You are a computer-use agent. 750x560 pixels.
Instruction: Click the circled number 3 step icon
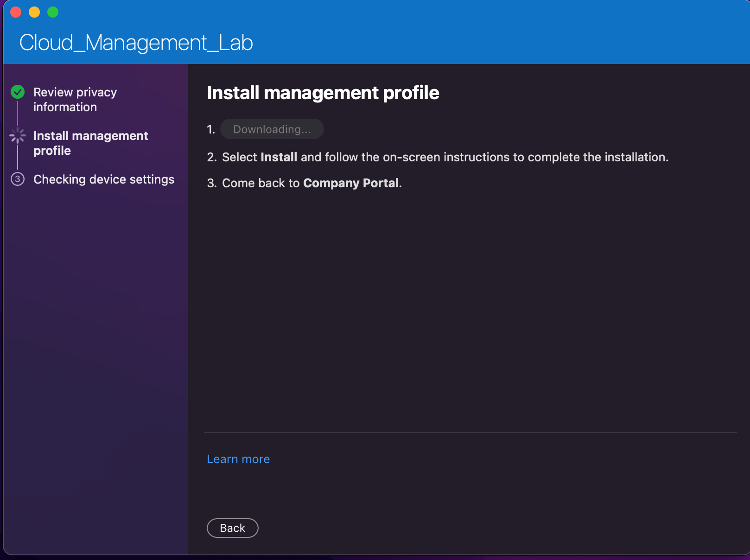[18, 179]
